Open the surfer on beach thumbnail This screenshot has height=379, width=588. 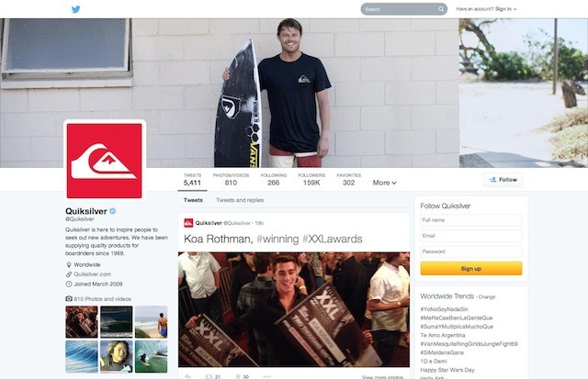tap(151, 322)
